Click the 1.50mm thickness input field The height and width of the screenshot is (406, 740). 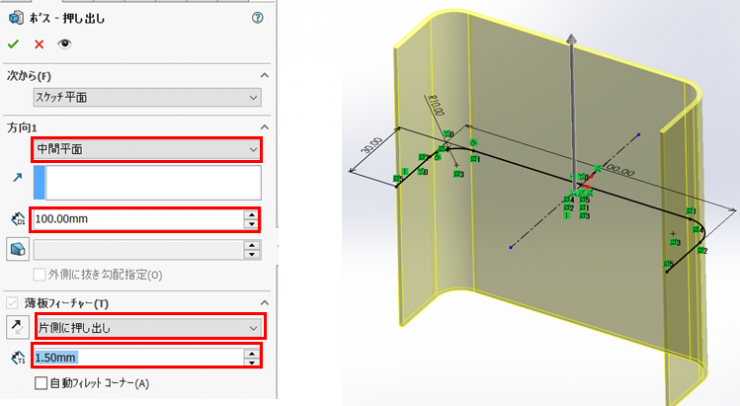tap(137, 357)
